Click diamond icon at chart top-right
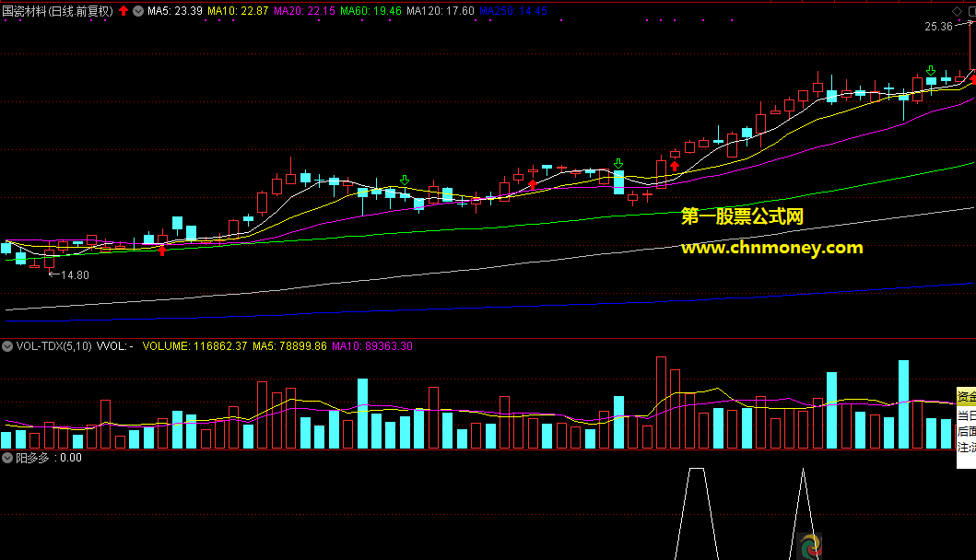 [x=957, y=11]
